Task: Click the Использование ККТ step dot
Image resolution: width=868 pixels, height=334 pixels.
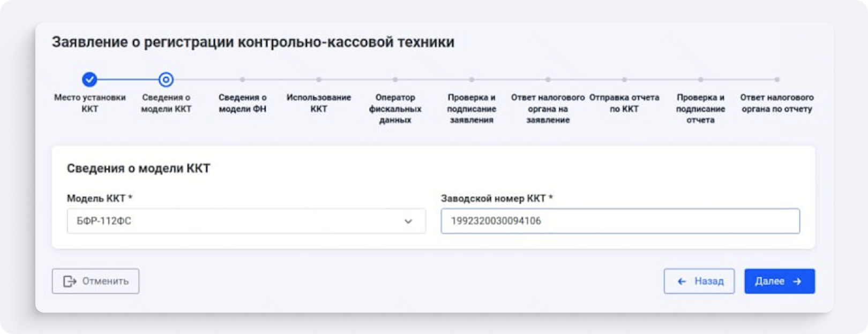Action: click(319, 80)
